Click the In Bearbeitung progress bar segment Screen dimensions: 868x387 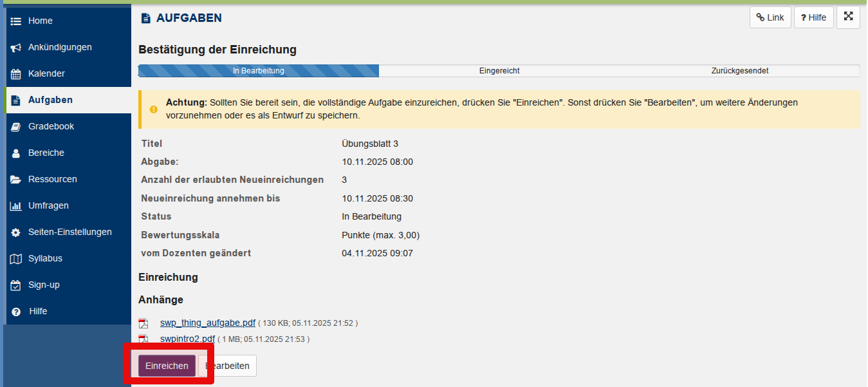[x=258, y=71]
